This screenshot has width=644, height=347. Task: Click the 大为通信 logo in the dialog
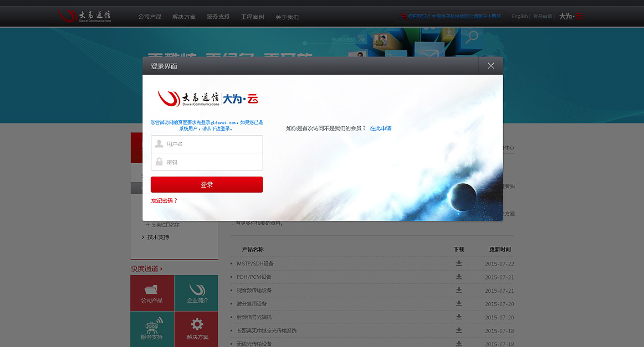tap(188, 99)
